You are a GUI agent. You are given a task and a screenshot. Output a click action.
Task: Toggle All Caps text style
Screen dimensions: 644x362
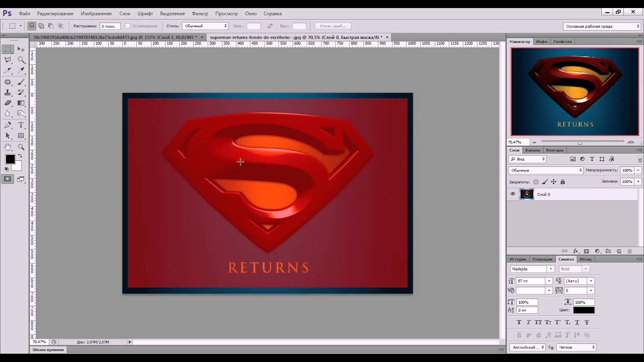[538, 322]
